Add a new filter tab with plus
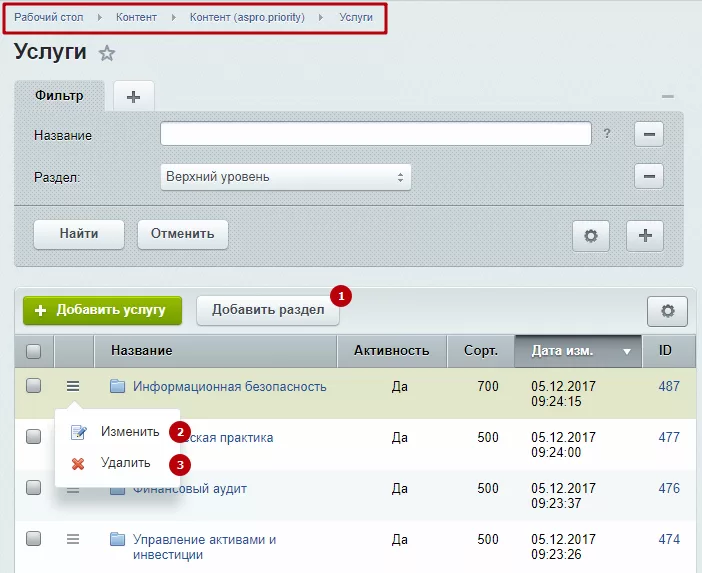 click(133, 96)
